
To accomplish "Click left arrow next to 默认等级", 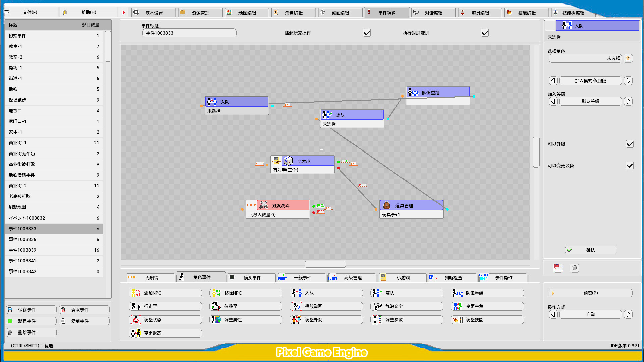I will click(553, 101).
